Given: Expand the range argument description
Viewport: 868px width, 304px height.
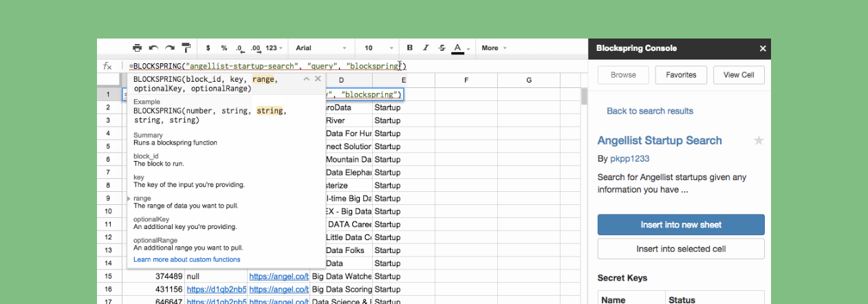Looking at the screenshot, I should [x=129, y=198].
